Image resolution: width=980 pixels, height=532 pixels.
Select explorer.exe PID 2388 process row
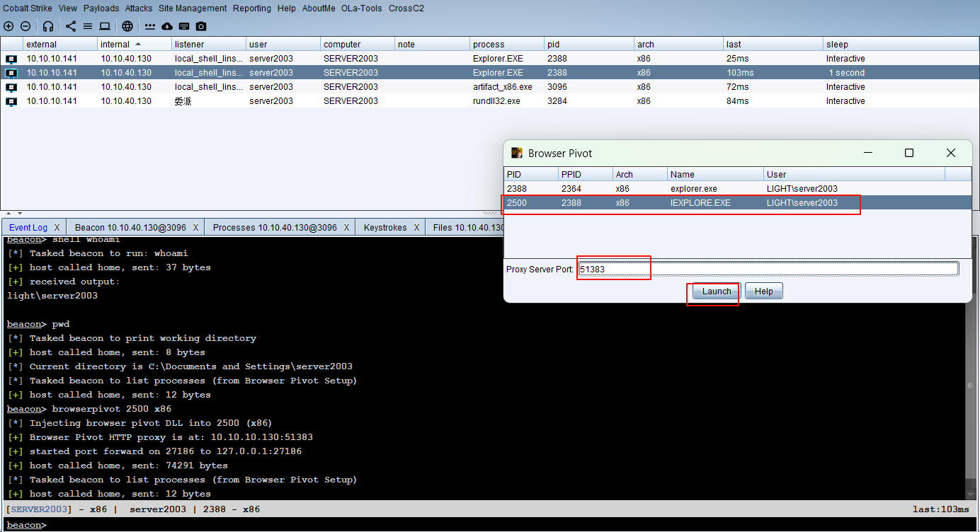(737, 189)
